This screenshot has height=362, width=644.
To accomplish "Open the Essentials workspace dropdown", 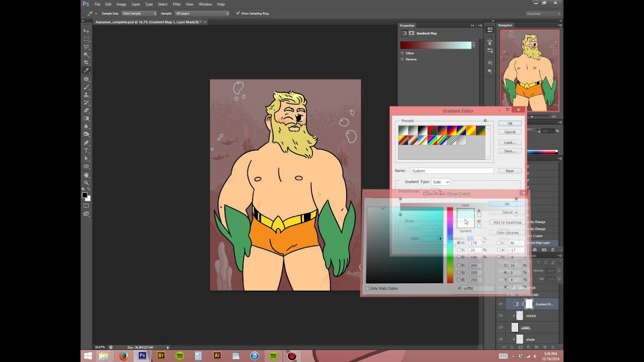I will click(x=542, y=14).
